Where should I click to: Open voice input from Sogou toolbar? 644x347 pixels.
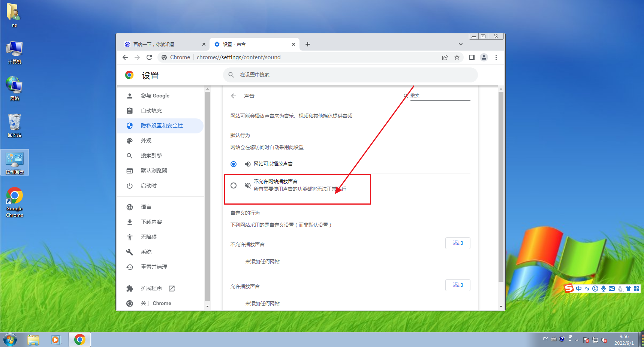click(x=604, y=289)
